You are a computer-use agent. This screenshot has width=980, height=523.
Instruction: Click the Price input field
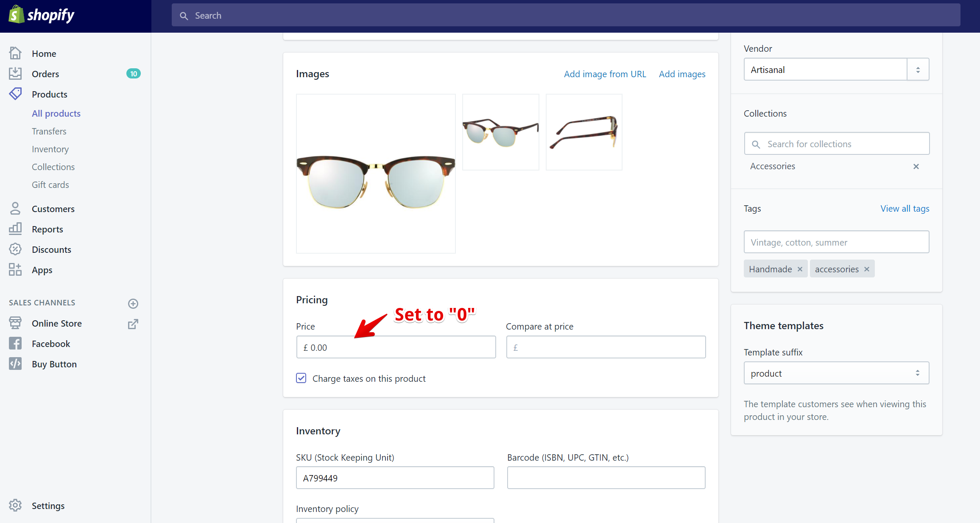[x=396, y=347]
